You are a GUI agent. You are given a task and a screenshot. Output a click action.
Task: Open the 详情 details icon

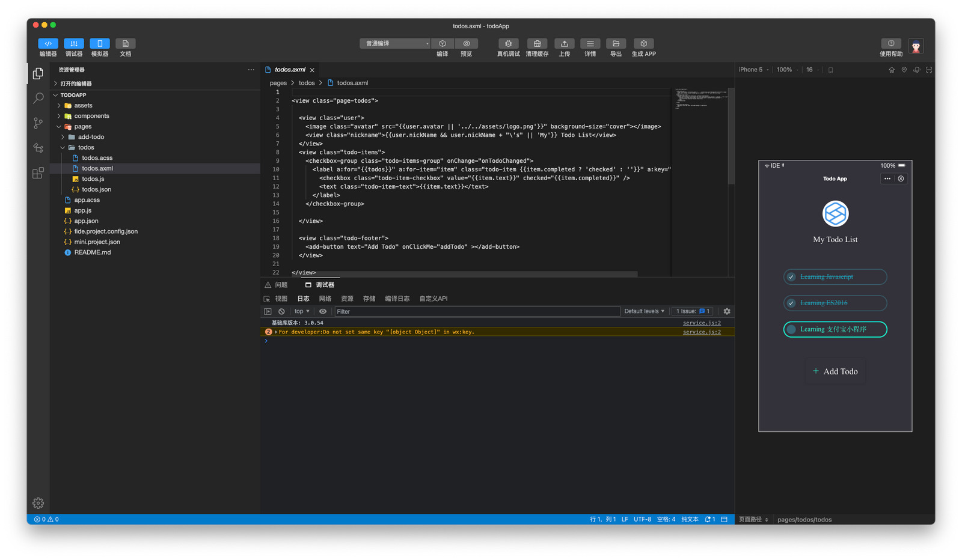590,43
